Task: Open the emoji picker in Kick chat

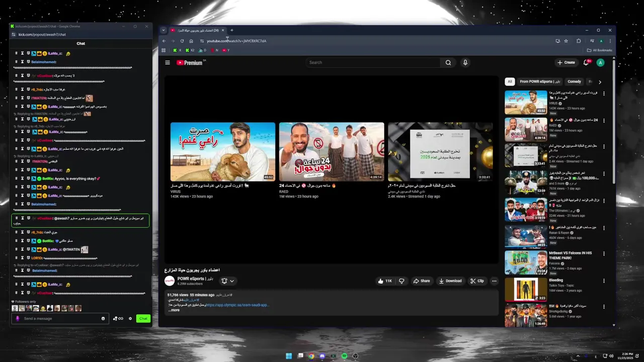Action: (x=103, y=318)
